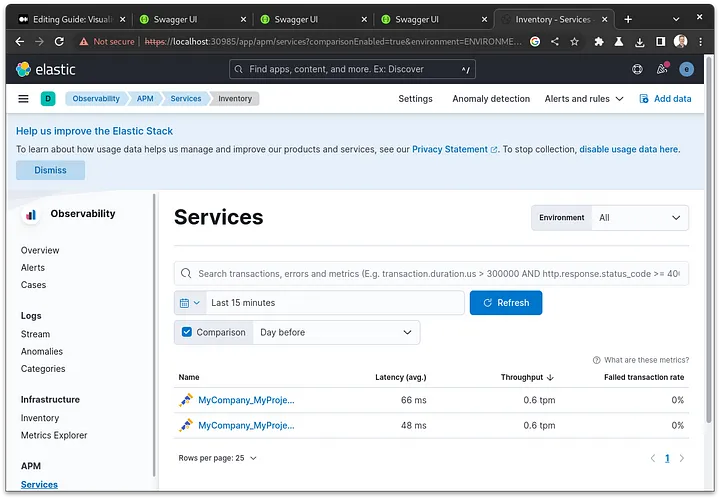This screenshot has height=499, width=720.
Task: Open Settings in APM header
Action: [415, 99]
